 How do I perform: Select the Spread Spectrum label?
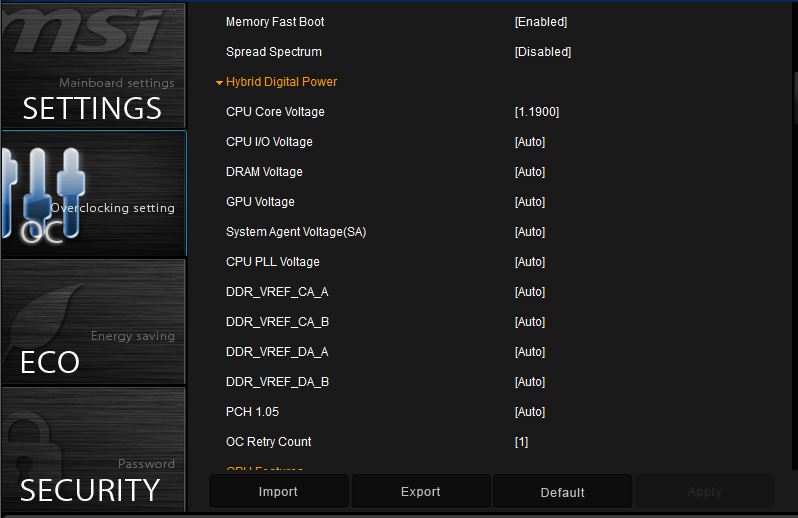(274, 52)
